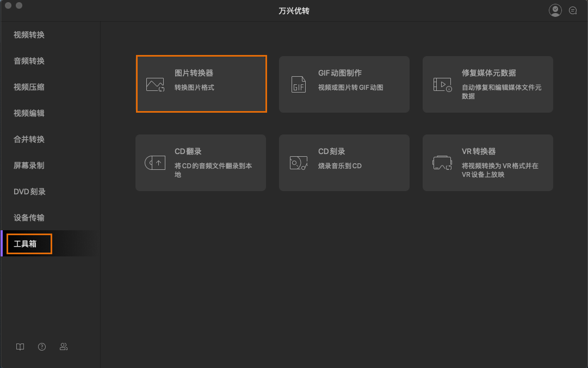
Task: Click the account avatar icon
Action: click(555, 10)
